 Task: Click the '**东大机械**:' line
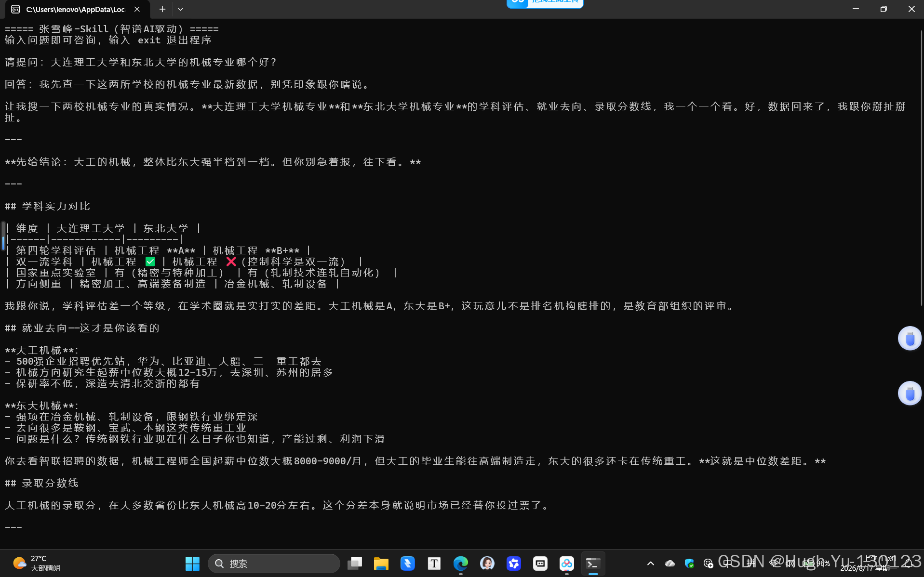click(x=41, y=406)
